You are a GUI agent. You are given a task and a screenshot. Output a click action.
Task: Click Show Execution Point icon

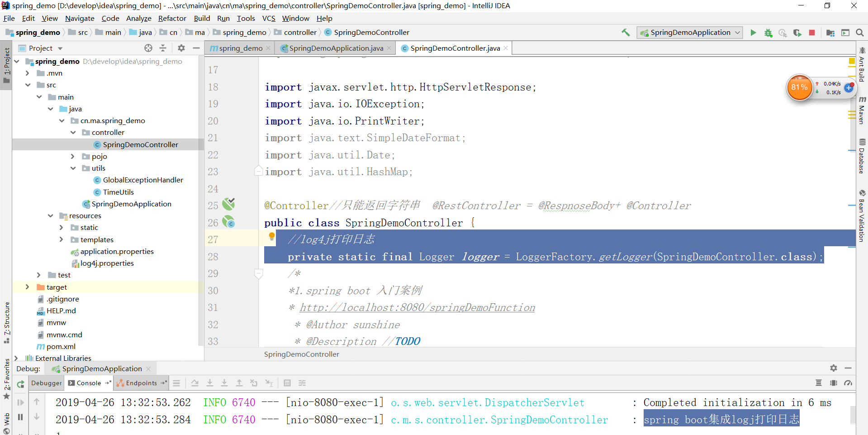pos(176,383)
